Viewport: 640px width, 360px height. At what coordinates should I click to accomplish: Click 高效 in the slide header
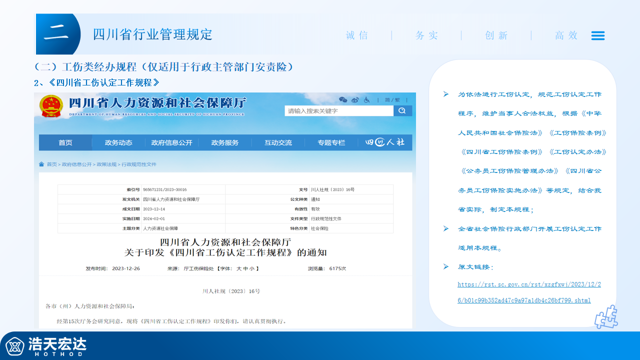click(566, 36)
